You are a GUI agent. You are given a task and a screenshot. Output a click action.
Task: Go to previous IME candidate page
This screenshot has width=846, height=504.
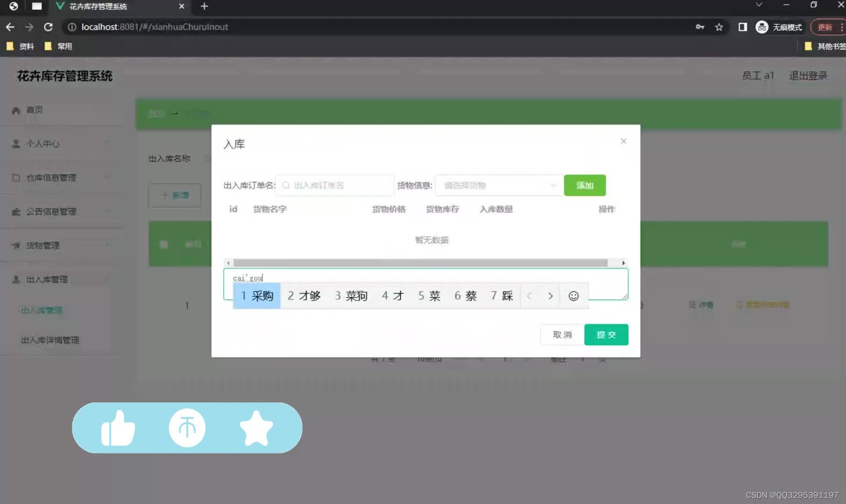(529, 296)
